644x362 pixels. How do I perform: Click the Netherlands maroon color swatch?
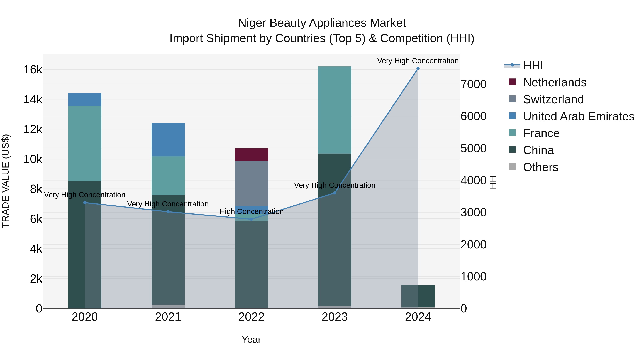click(x=512, y=82)
